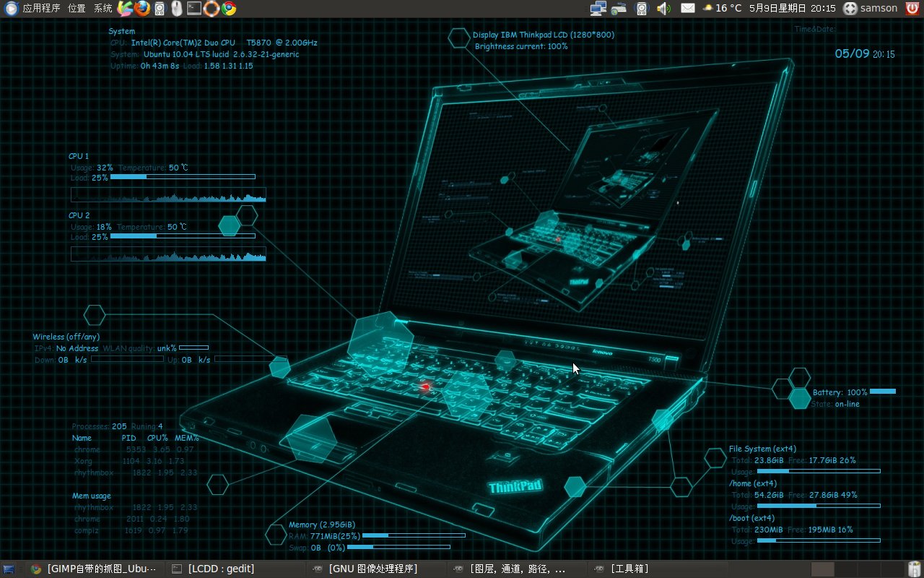Open the network monitors tray icon
This screenshot has width=924, height=578.
point(598,9)
